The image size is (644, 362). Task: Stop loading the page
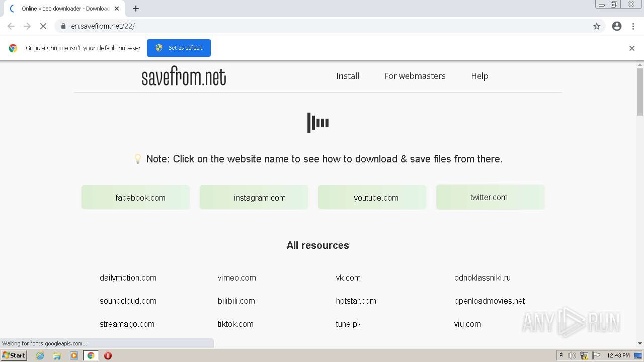[43, 26]
